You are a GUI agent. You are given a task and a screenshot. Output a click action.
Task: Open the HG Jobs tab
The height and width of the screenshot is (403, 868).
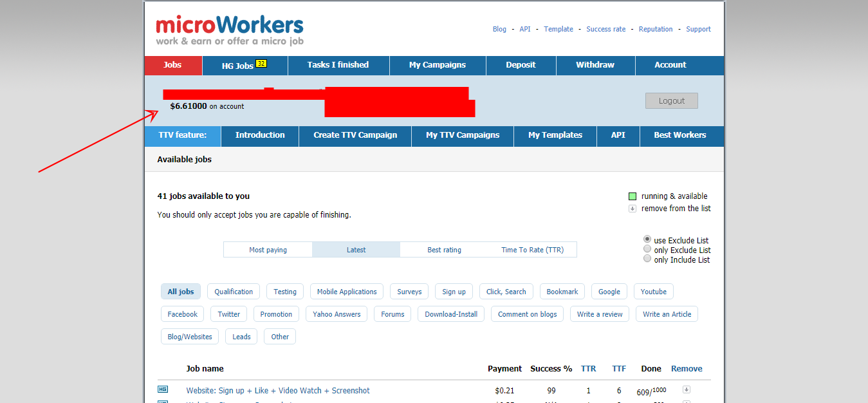click(245, 65)
